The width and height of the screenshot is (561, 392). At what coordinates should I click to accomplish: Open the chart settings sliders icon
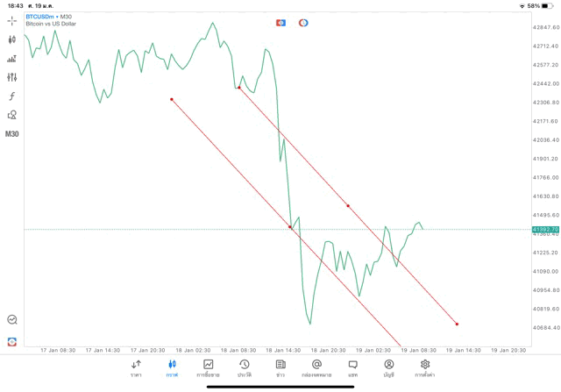(12, 77)
